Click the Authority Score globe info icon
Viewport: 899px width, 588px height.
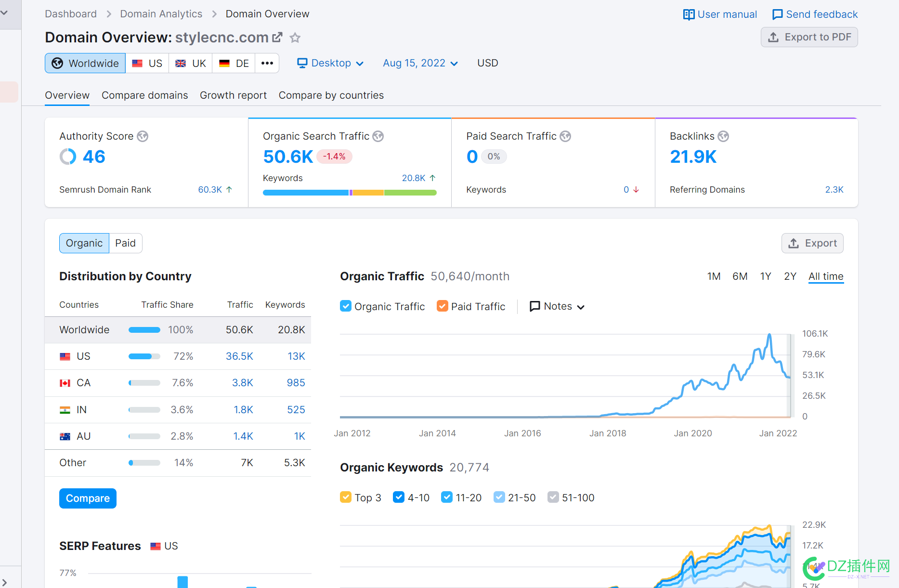coord(143,136)
